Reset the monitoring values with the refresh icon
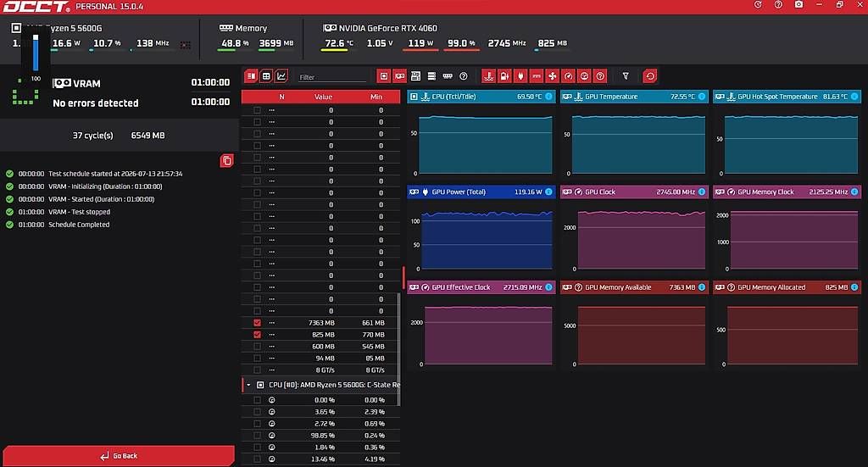 (x=650, y=75)
